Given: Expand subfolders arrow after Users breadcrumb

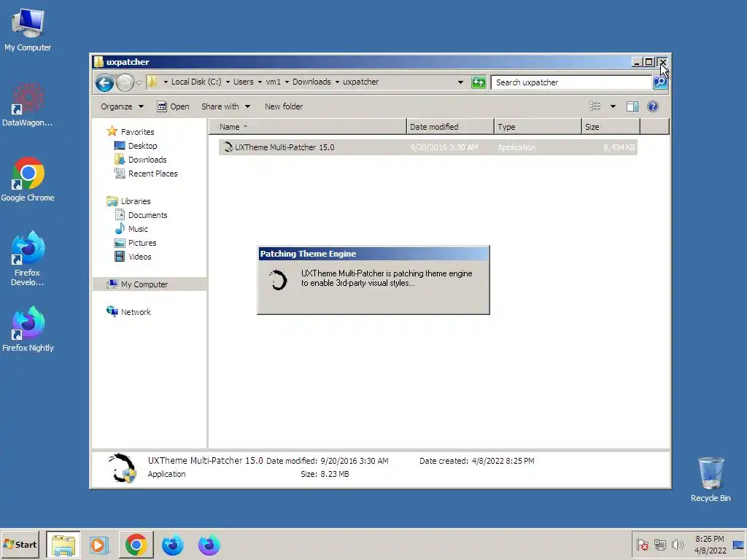Looking at the screenshot, I should click(x=260, y=82).
